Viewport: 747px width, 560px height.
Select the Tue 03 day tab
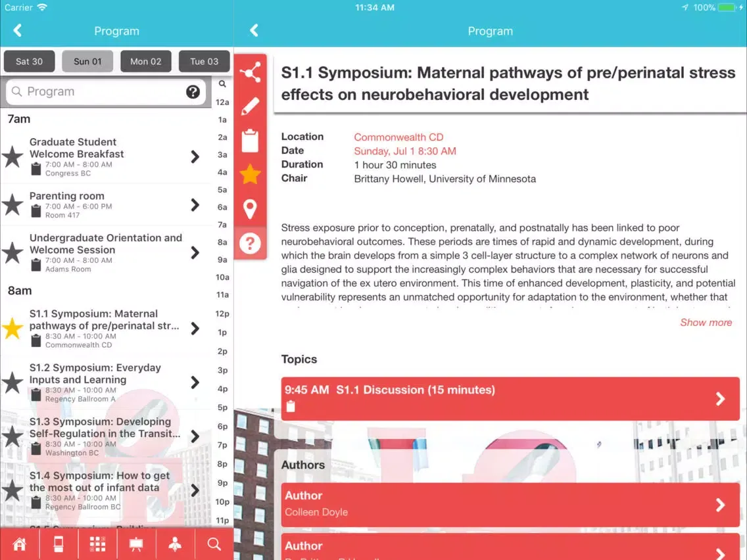[x=205, y=61]
